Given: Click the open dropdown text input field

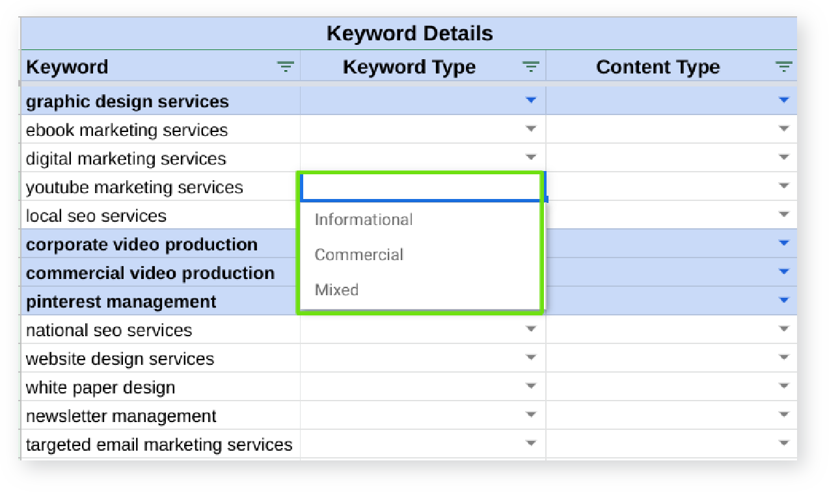Looking at the screenshot, I should (x=420, y=187).
